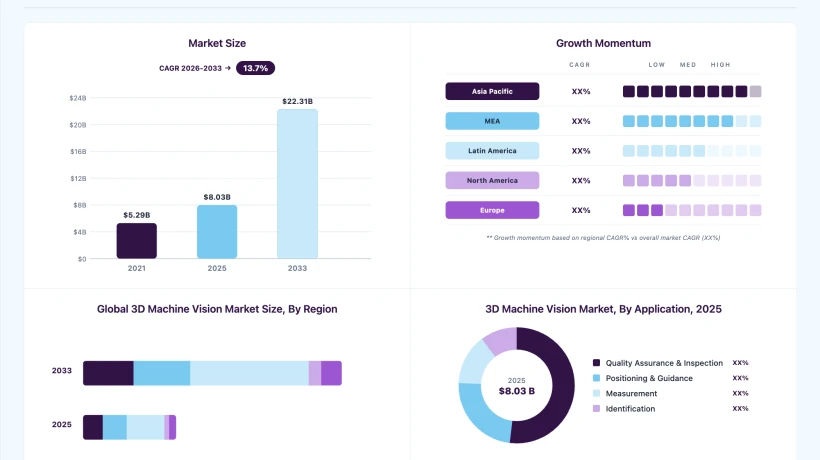Click the $5.29B value label
Viewport: 820px width, 460px height.
point(136,215)
